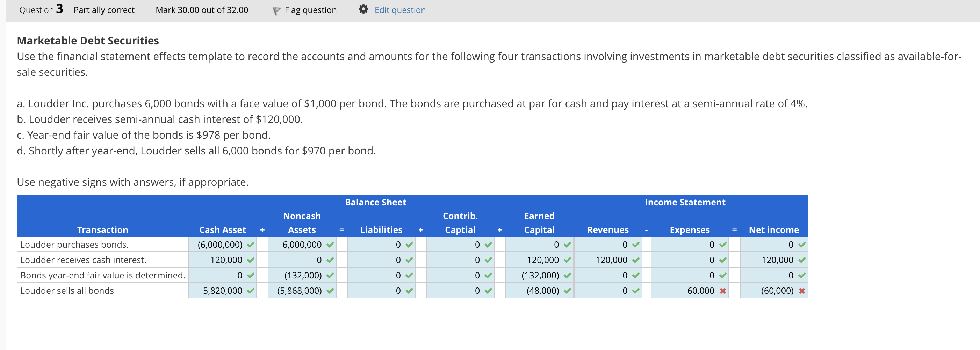Screen dimensions: 980x350
Task: Click the Noncash Assets 6,000,000 field
Action: [x=302, y=245]
